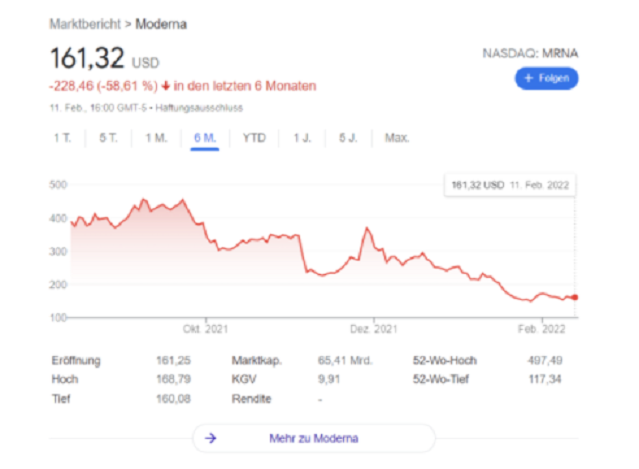Screen dimensions: 639x469
Task: Click the Dez. 2021 axis label
Action: pos(374,329)
